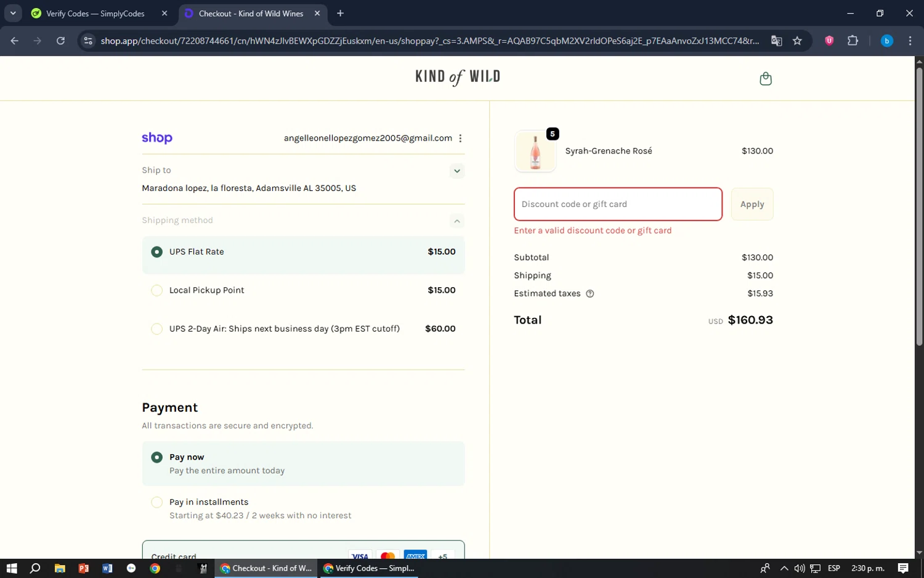This screenshot has height=578, width=924.
Task: Click the shipping address text
Action: click(x=249, y=188)
